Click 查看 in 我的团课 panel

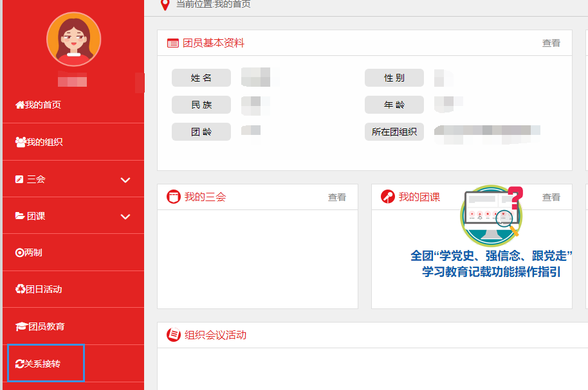[x=551, y=197]
